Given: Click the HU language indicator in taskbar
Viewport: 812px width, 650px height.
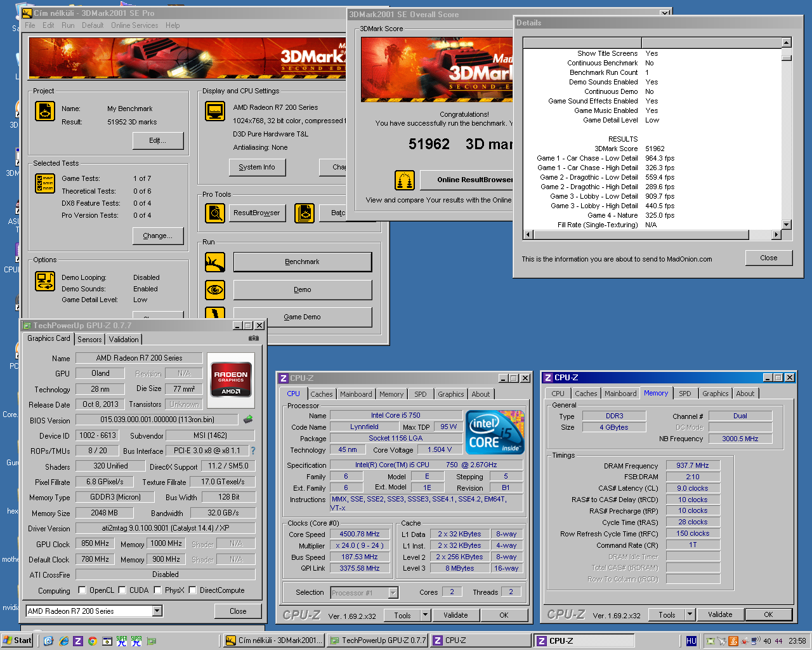Looking at the screenshot, I should coord(691,641).
